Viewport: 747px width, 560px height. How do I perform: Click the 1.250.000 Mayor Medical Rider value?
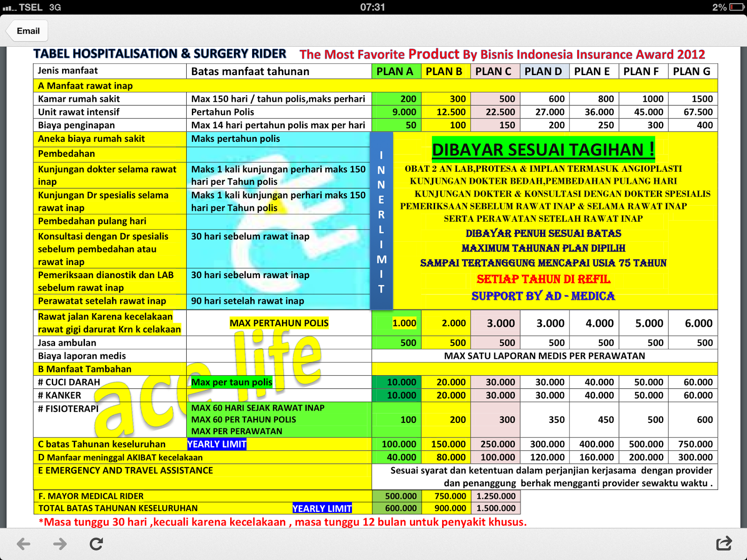pos(495,496)
